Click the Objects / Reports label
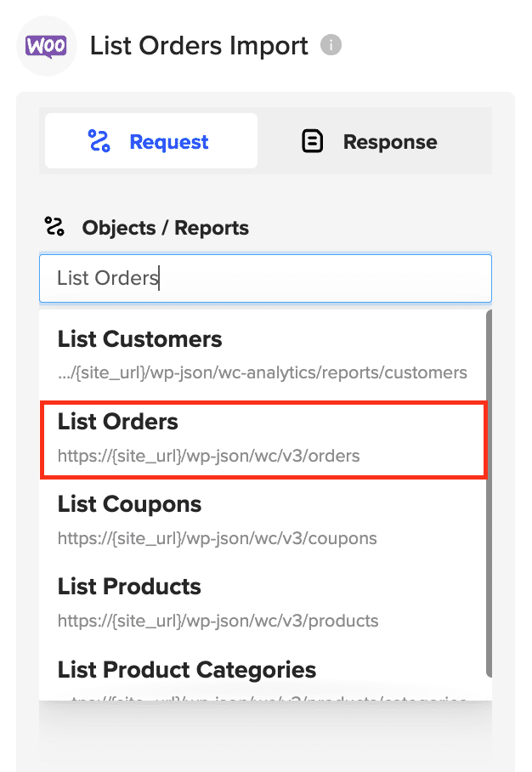 coord(166,228)
